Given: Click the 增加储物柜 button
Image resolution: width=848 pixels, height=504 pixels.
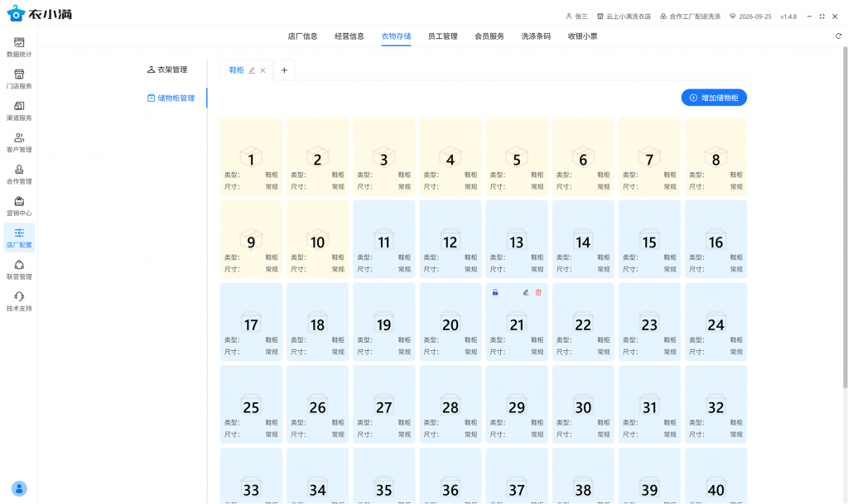Looking at the screenshot, I should (714, 98).
